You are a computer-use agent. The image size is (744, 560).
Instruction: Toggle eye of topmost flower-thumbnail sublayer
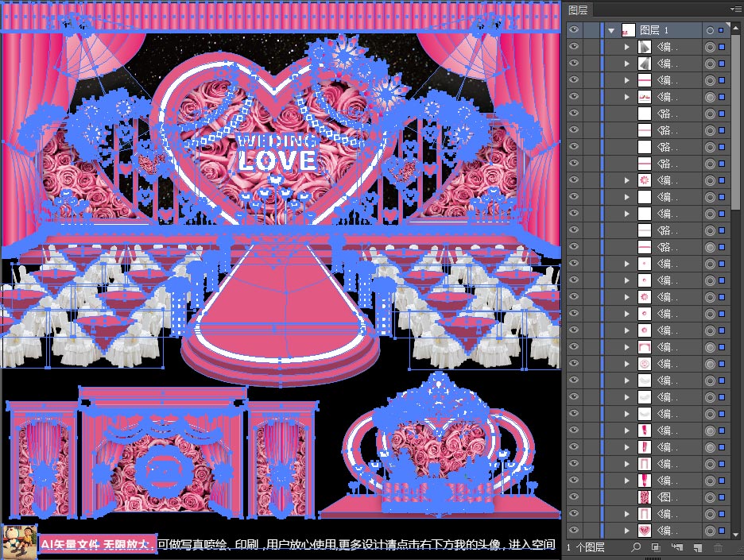coord(574,180)
